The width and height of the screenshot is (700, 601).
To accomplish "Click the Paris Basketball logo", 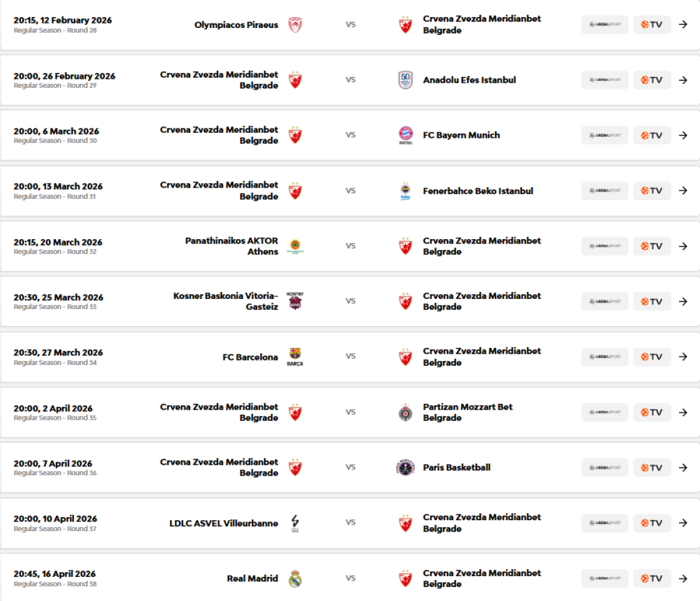I will (x=405, y=467).
